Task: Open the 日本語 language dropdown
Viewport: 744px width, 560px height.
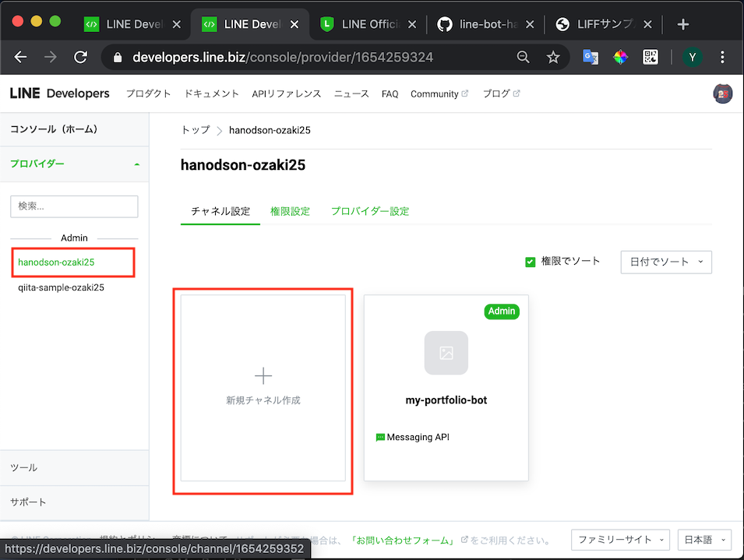Action: pyautogui.click(x=704, y=540)
